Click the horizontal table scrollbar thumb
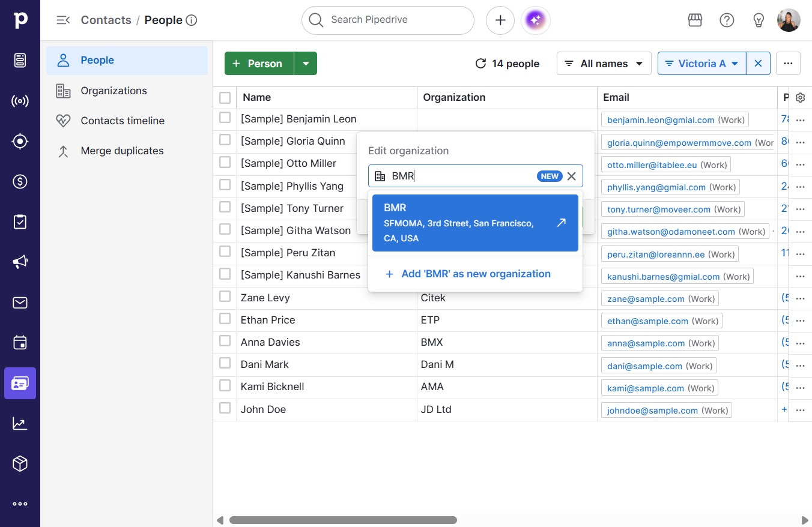 point(343,520)
